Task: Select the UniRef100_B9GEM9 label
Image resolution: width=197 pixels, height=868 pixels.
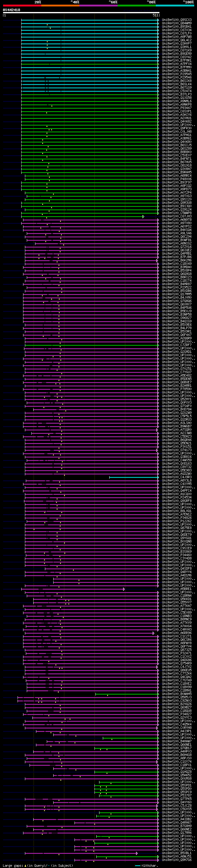Action: [x=177, y=54]
